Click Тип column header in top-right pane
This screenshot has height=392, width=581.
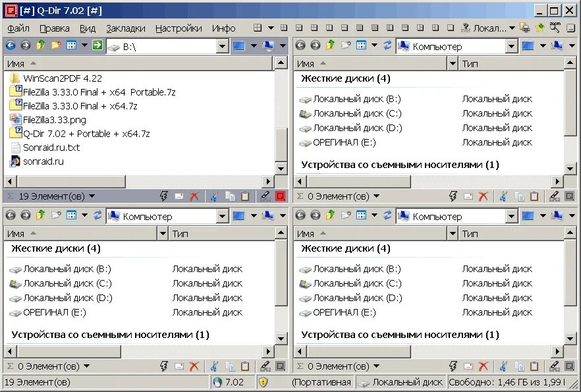coord(511,64)
